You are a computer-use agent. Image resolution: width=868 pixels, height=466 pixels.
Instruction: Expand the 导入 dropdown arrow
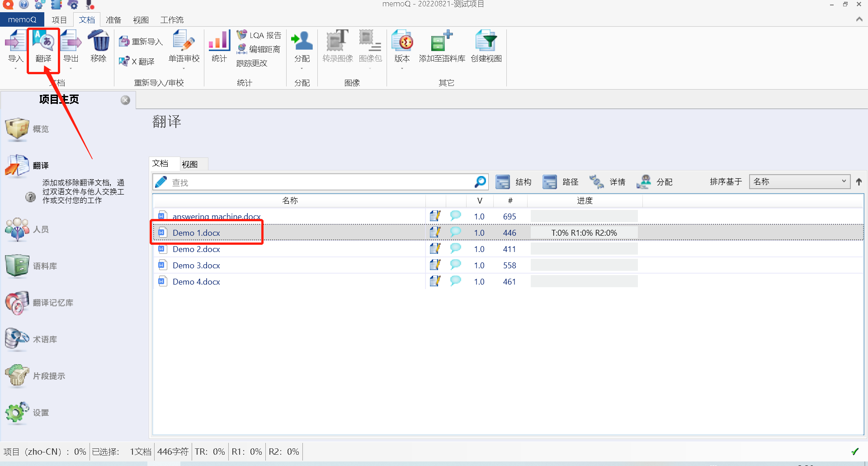(15, 68)
